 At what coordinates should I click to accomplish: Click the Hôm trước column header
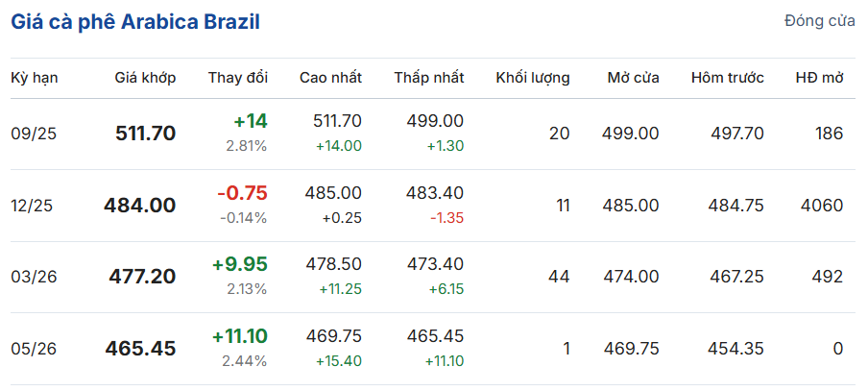(728, 78)
